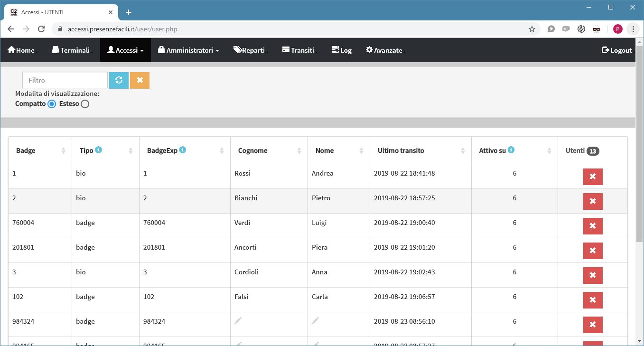Expand the Amministratori dropdown menu

click(x=188, y=50)
